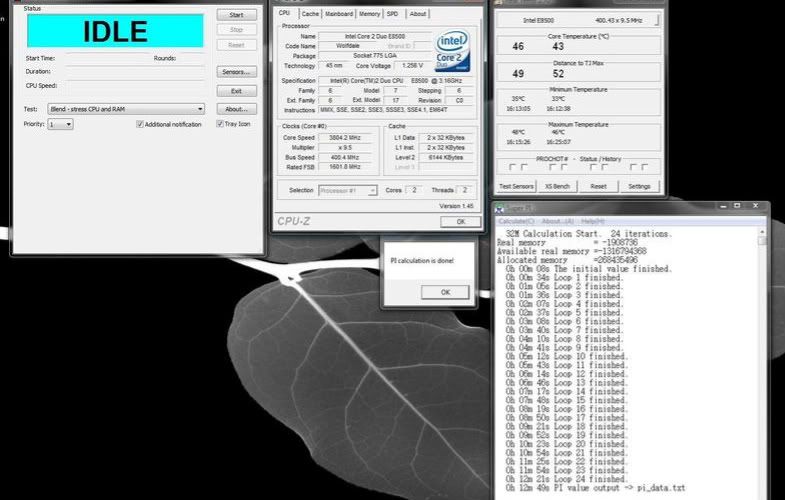
Task: Open the Mainboard tab in CPU-Z
Action: tap(339, 14)
